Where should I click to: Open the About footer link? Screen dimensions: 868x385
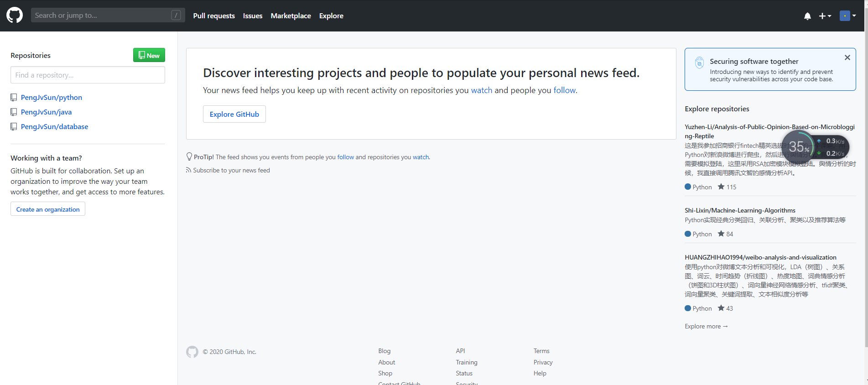[x=386, y=363]
